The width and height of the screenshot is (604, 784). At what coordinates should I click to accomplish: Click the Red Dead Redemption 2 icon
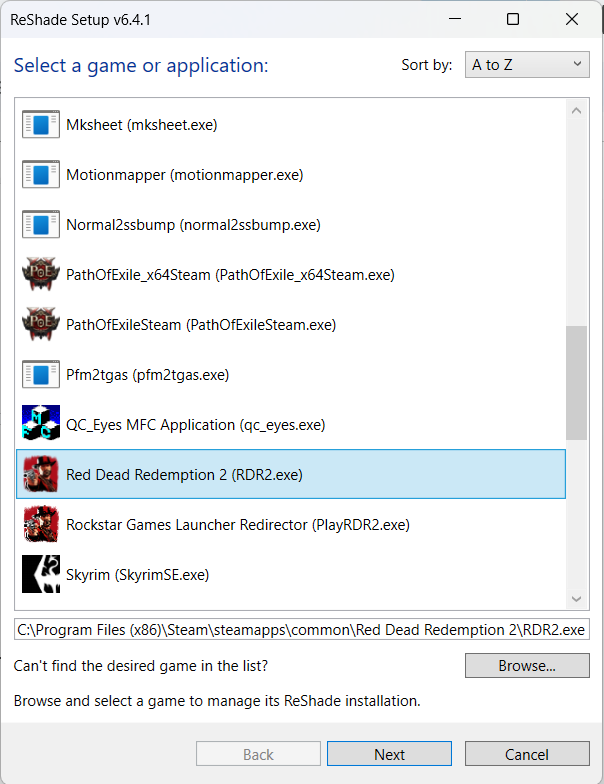(41, 474)
